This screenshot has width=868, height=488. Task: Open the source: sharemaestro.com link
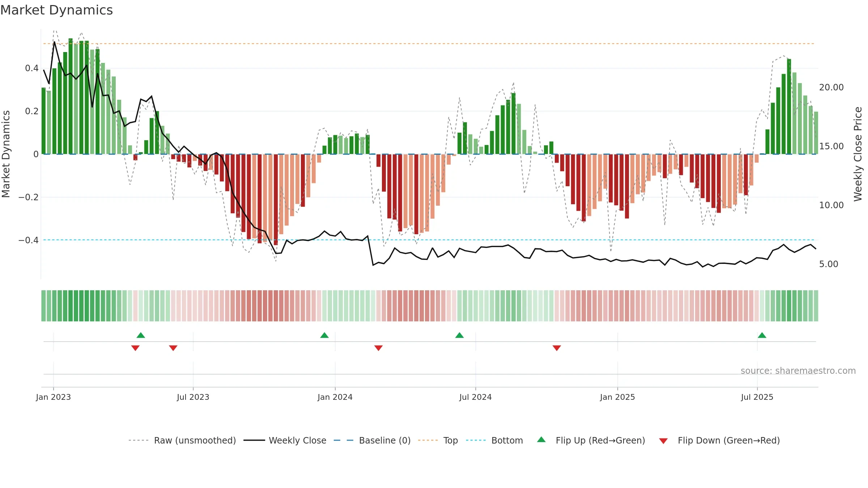tap(798, 371)
